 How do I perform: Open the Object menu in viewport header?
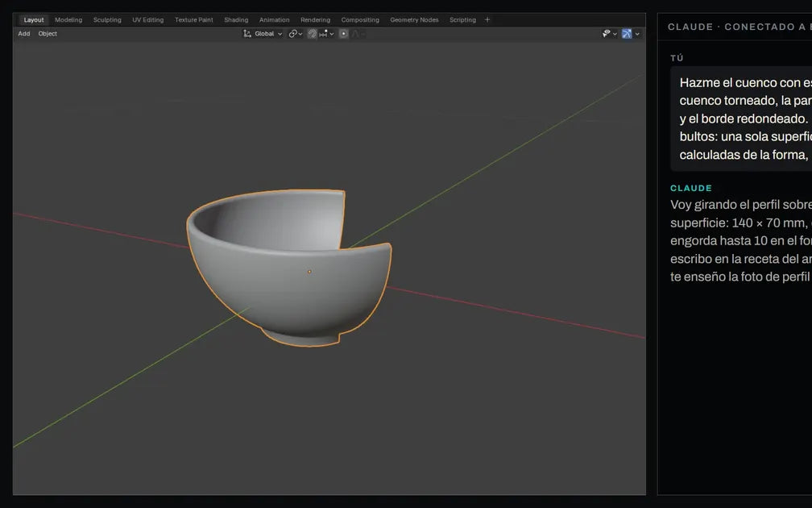[x=48, y=34]
